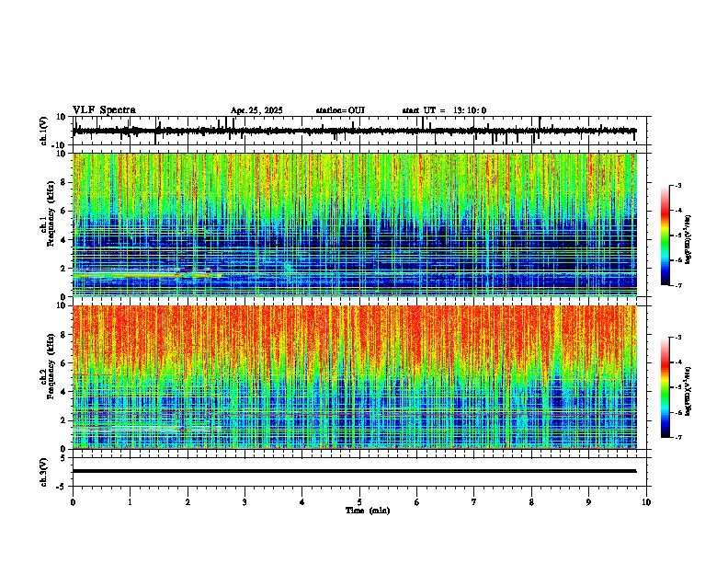Click the ch.1 "Frequency (kHz)" axis label
728x563 pixels.
51,213
